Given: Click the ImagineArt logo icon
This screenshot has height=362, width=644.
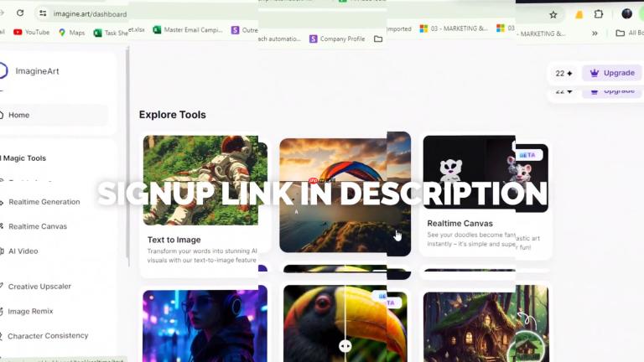Looking at the screenshot, I should [3, 70].
